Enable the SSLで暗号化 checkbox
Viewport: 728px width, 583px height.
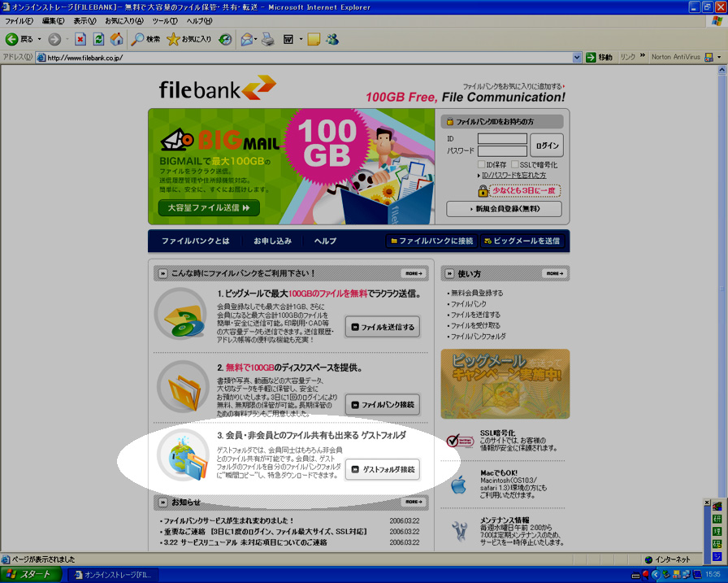click(515, 164)
